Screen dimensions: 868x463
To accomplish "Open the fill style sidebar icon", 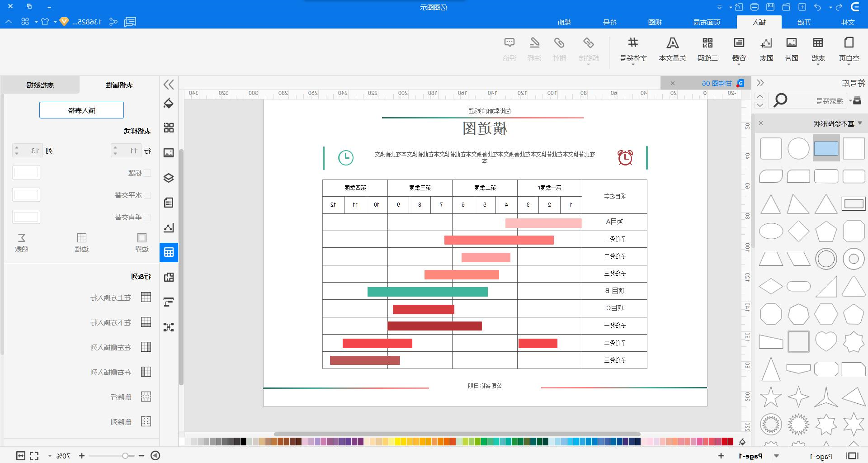I will pos(169,104).
